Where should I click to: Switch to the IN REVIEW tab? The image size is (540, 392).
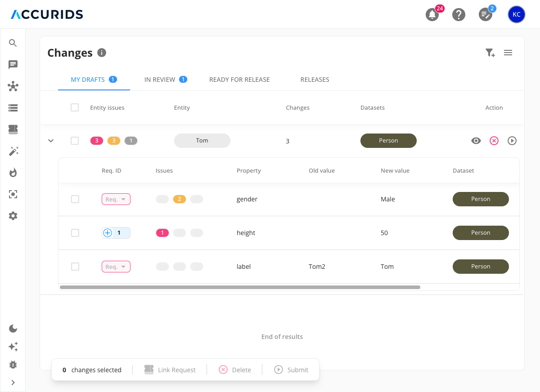click(161, 80)
